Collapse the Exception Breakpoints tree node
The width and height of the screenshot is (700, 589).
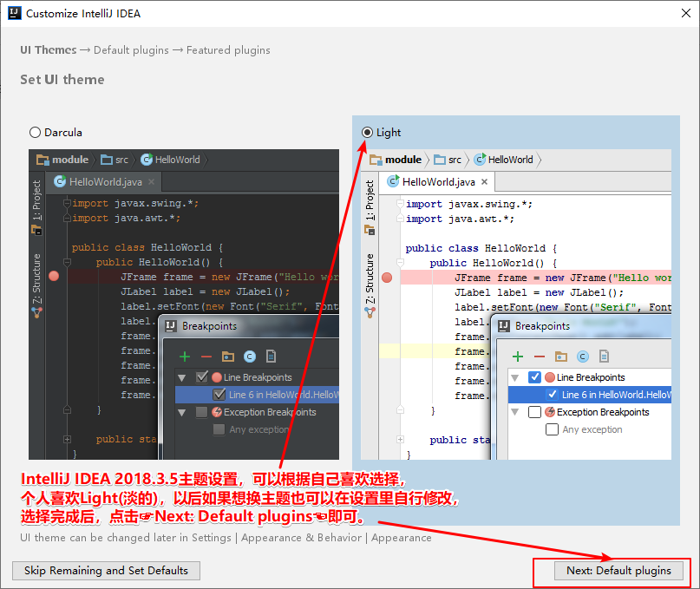tap(515, 412)
